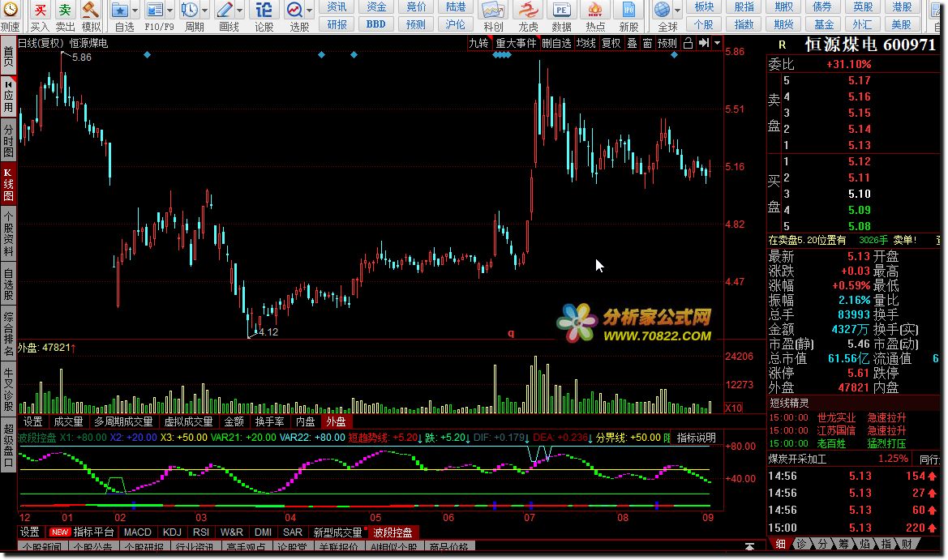Open the 个股资料 side tab

click(x=8, y=234)
